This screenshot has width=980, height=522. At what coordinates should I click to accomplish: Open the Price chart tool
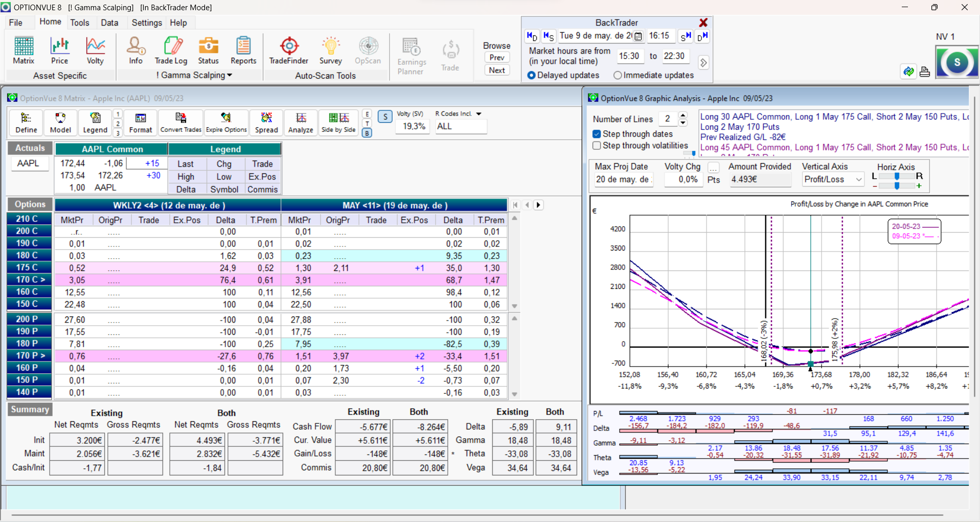click(x=59, y=51)
